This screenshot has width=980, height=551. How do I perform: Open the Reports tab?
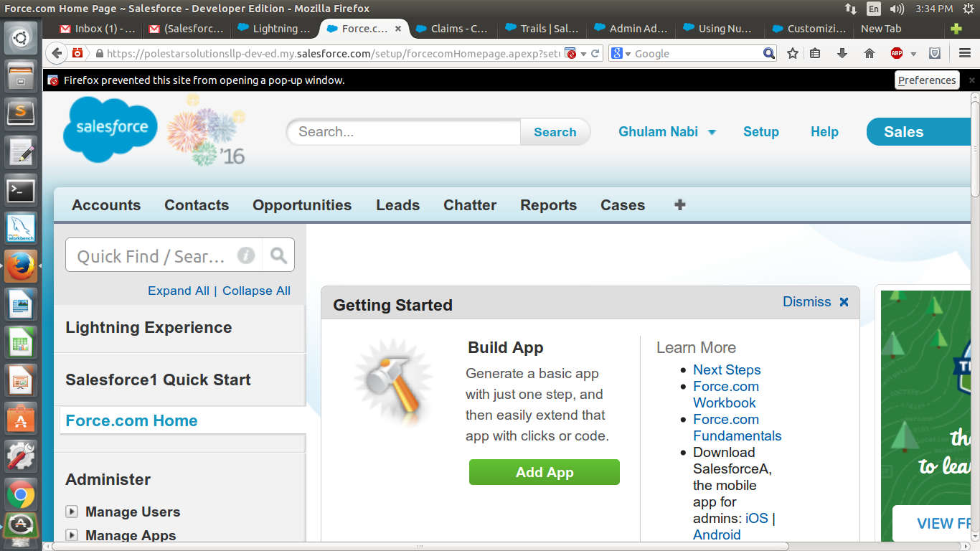tap(549, 205)
